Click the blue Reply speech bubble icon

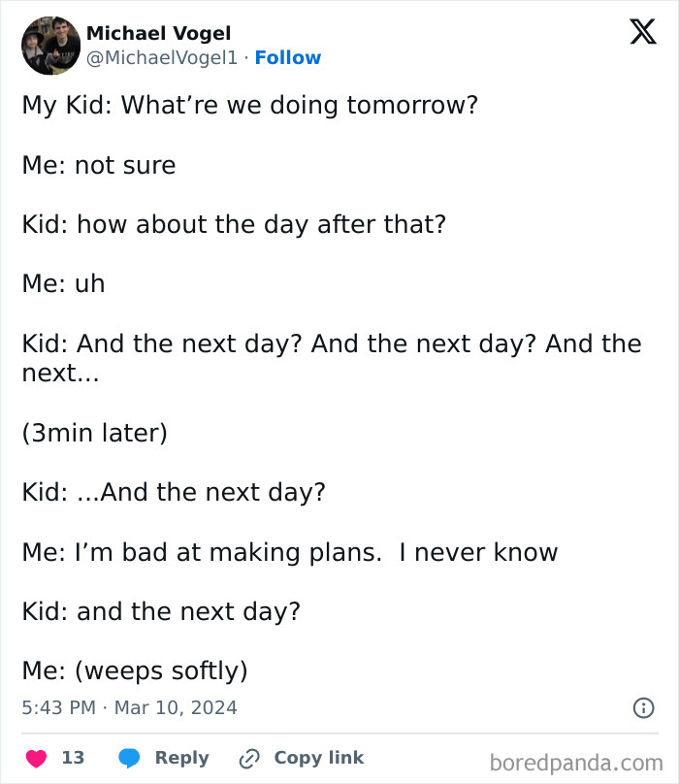point(129,757)
